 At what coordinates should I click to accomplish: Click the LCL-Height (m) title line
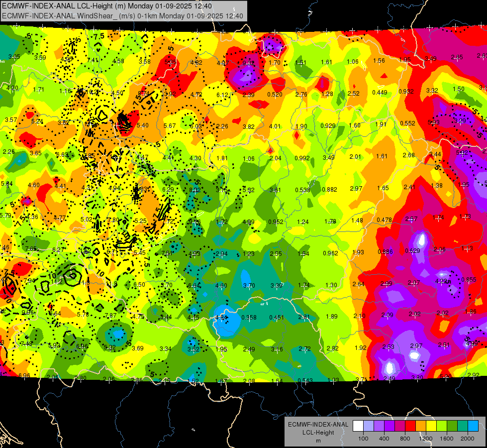(107, 6)
